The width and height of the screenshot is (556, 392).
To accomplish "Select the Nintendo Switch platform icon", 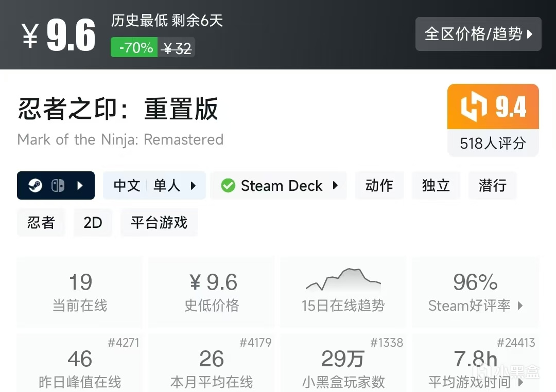I will pyautogui.click(x=58, y=185).
